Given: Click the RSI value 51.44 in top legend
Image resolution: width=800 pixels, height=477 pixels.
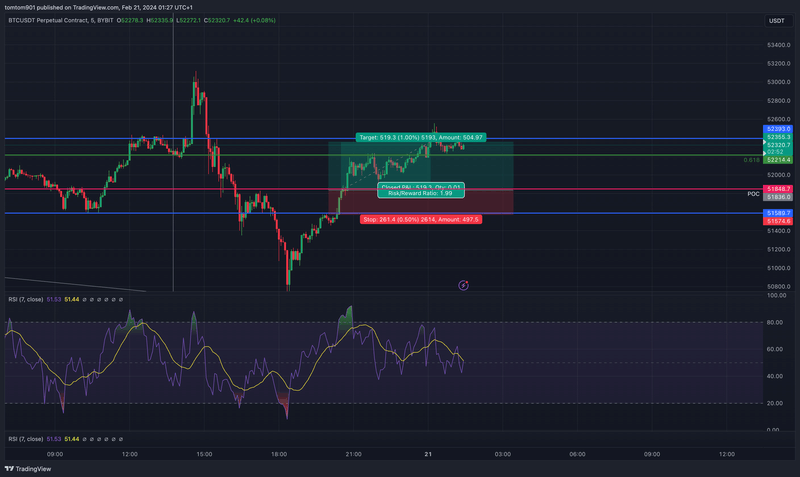Looking at the screenshot, I should pos(72,299).
